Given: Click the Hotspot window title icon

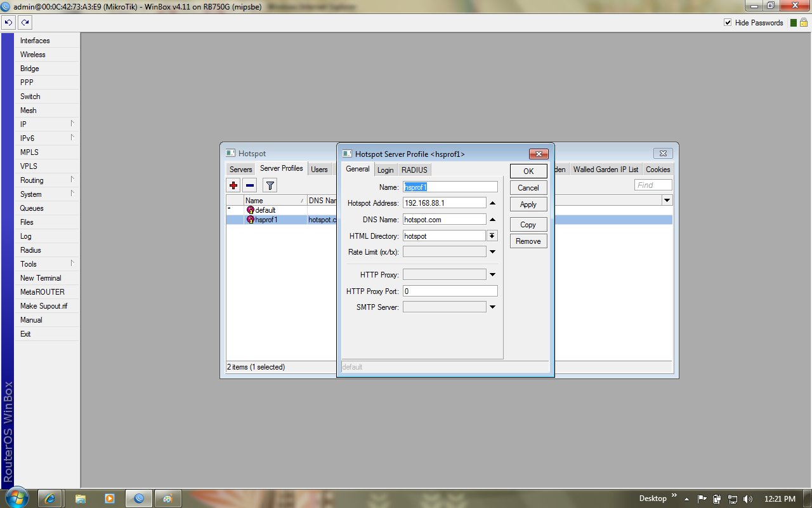Looking at the screenshot, I should point(230,154).
